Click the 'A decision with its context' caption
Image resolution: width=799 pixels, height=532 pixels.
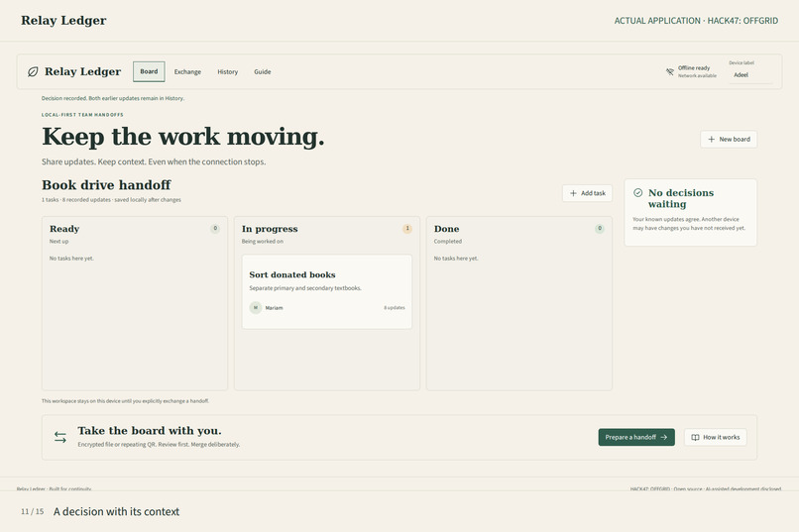coord(116,511)
